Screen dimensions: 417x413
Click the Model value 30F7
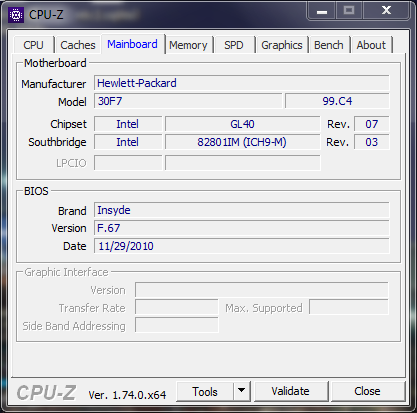pos(188,101)
